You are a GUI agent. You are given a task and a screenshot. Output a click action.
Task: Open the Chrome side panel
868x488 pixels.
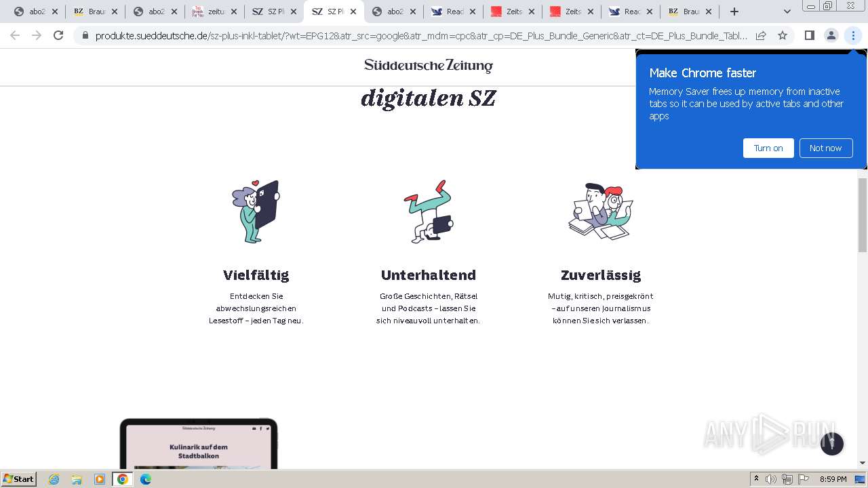809,35
